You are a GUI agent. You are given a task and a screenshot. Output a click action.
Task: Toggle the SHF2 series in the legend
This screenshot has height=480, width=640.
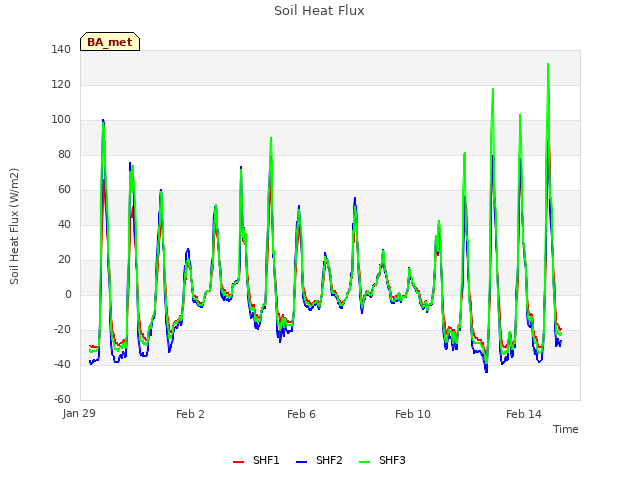pos(319,460)
